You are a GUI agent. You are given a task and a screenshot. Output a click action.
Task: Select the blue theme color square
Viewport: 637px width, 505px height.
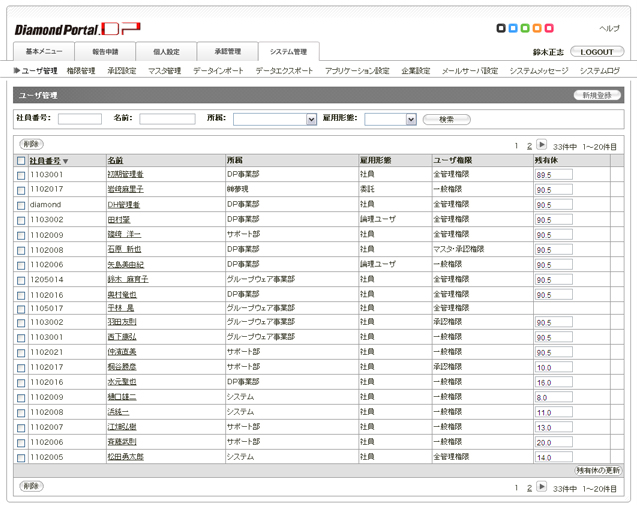pos(513,28)
